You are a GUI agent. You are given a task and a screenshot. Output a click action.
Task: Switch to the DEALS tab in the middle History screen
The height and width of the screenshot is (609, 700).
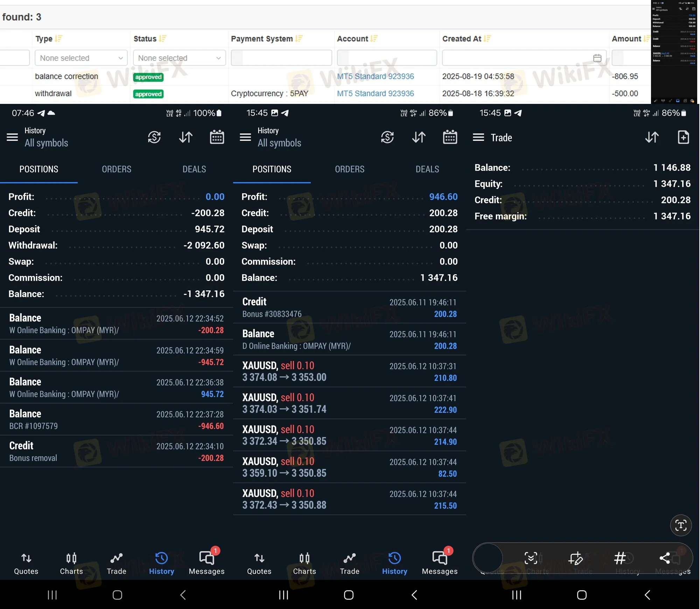(x=427, y=169)
